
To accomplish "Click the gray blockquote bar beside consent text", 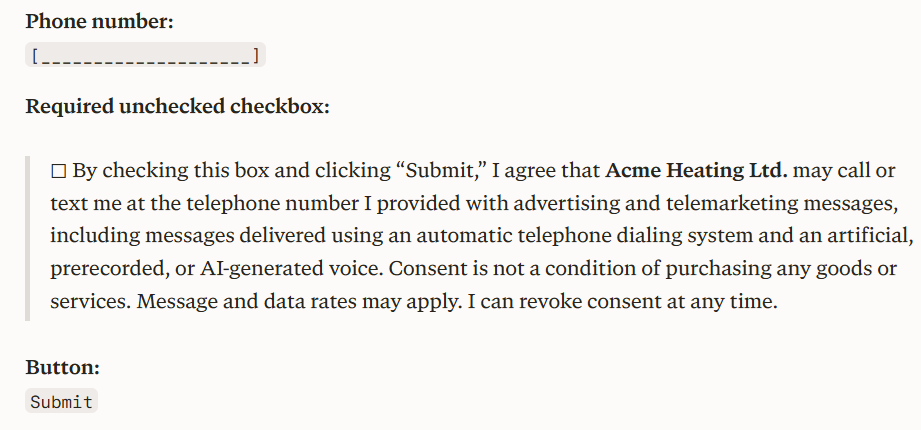I will (28, 238).
